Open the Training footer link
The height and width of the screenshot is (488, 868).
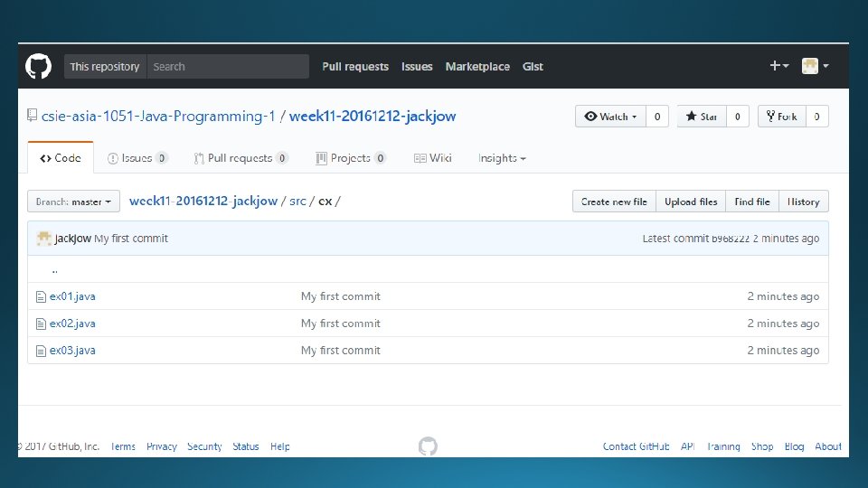click(723, 446)
